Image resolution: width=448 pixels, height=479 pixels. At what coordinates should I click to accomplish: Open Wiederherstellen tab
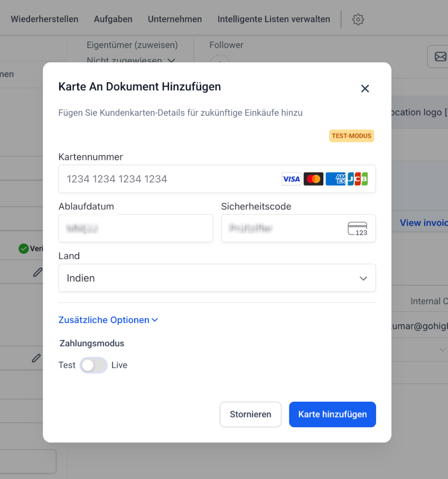pyautogui.click(x=44, y=19)
